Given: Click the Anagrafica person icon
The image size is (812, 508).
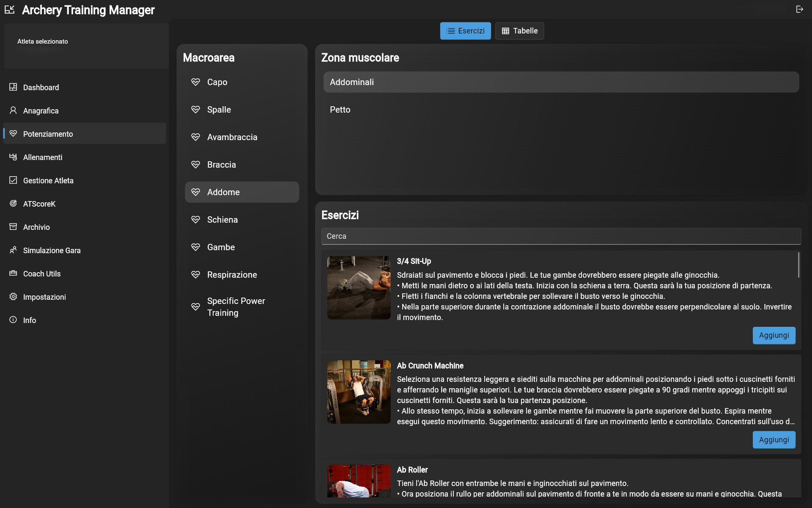Looking at the screenshot, I should click(13, 110).
